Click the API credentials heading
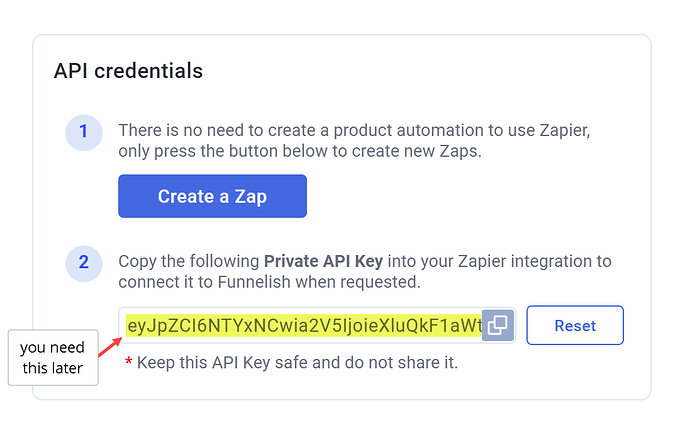This screenshot has height=424, width=690. coord(128,71)
